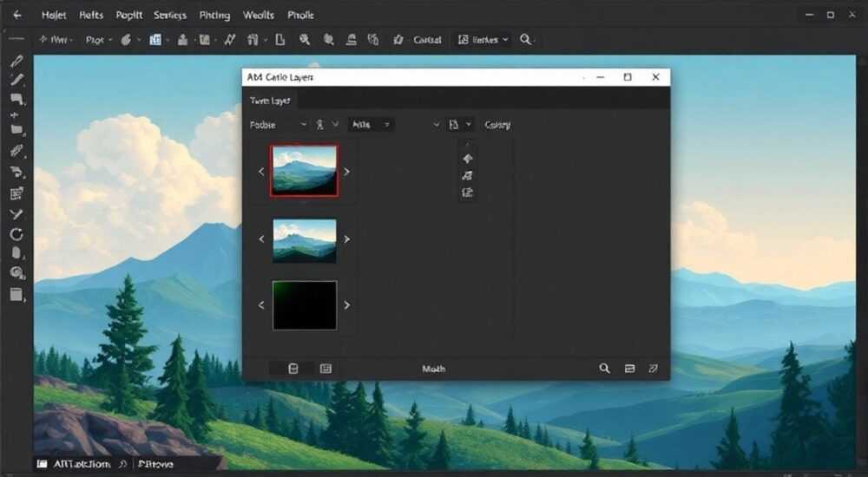
Task: Click the cylinder icon in dialog footer
Action: click(293, 369)
